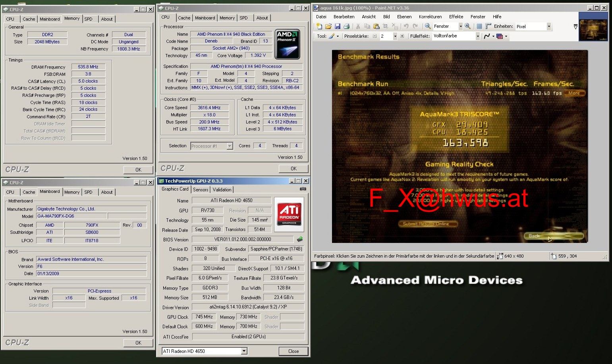Print using the printer icon
Image resolution: width=612 pixels, height=364 pixels.
[x=346, y=26]
